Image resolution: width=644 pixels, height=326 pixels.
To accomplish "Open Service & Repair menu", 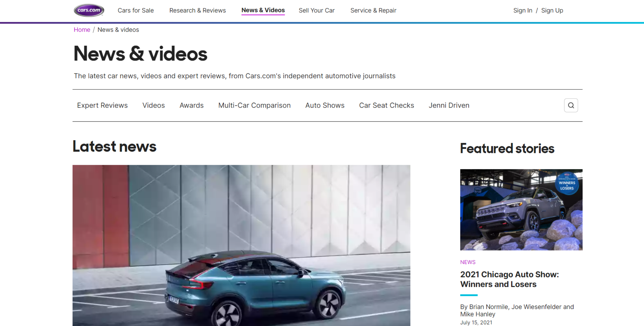I will pyautogui.click(x=373, y=10).
